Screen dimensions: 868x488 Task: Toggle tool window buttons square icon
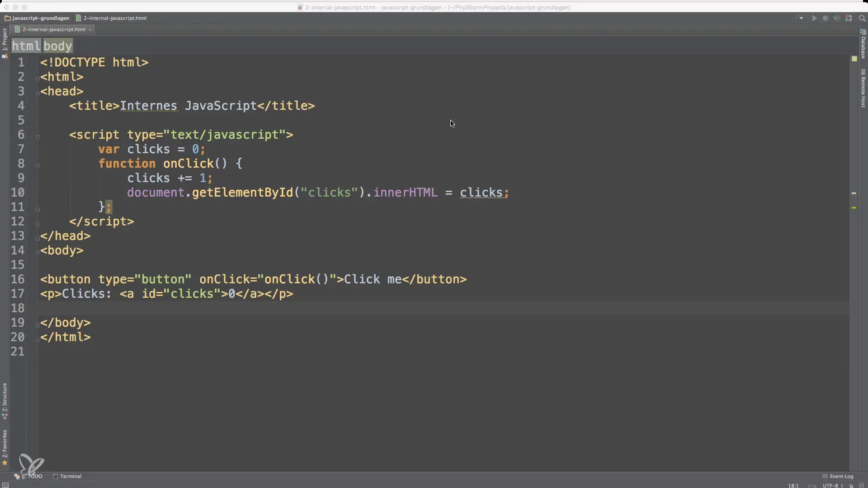click(5, 485)
